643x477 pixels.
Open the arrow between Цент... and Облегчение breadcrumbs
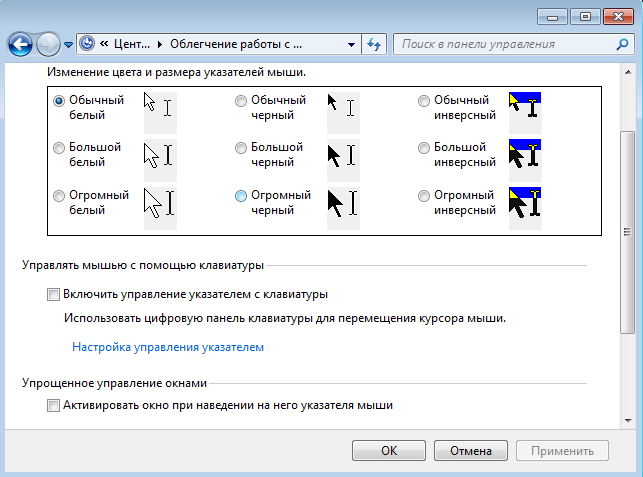pyautogui.click(x=160, y=44)
